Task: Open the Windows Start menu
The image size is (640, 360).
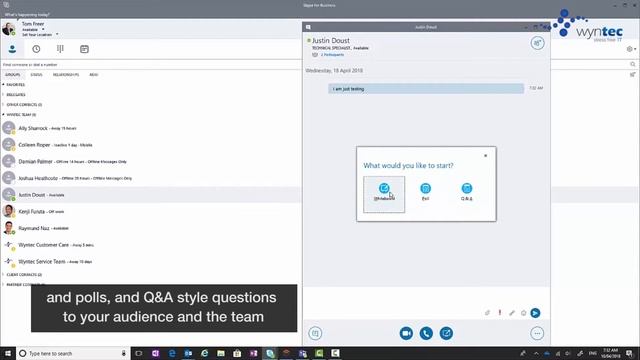Action: pos(8,353)
